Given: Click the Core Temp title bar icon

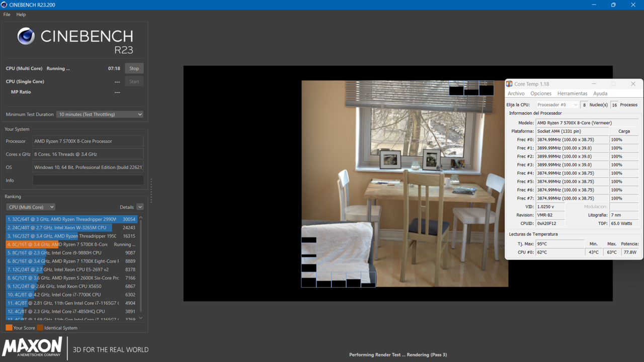Looking at the screenshot, I should coord(510,84).
